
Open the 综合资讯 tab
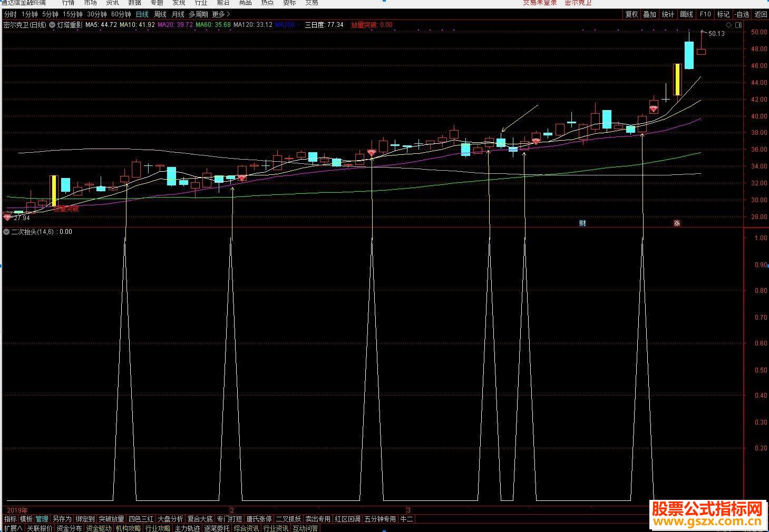pos(246,528)
